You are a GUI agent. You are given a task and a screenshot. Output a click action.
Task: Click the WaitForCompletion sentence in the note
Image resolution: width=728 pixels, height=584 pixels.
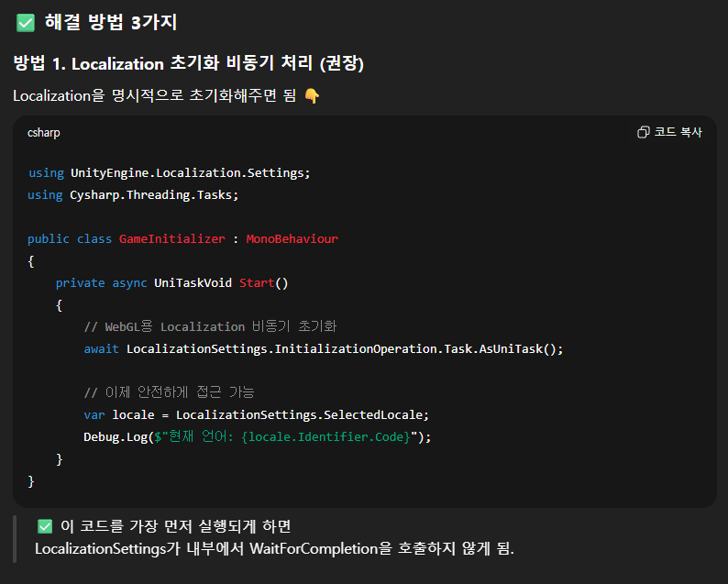[274, 548]
